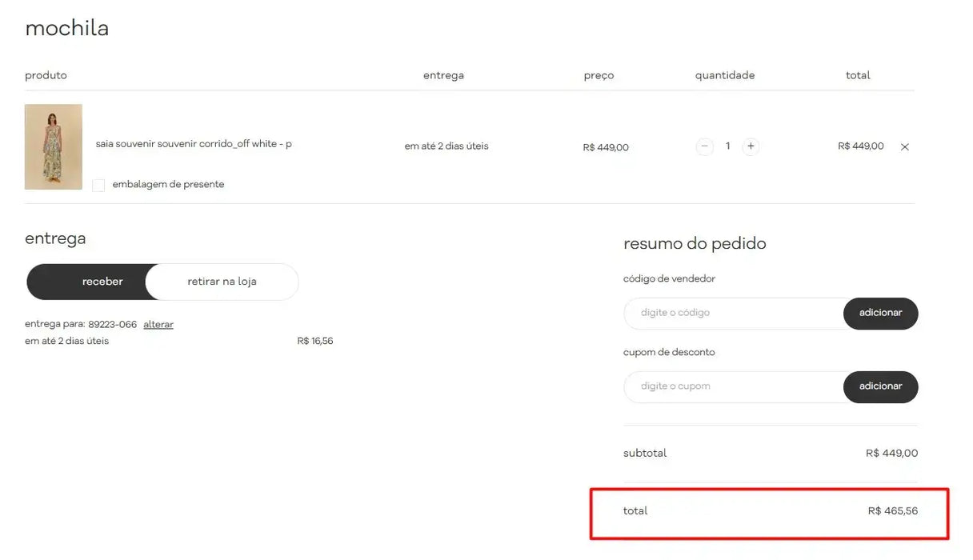Switch to retirar na loja
The image size is (973, 560).
pyautogui.click(x=222, y=282)
